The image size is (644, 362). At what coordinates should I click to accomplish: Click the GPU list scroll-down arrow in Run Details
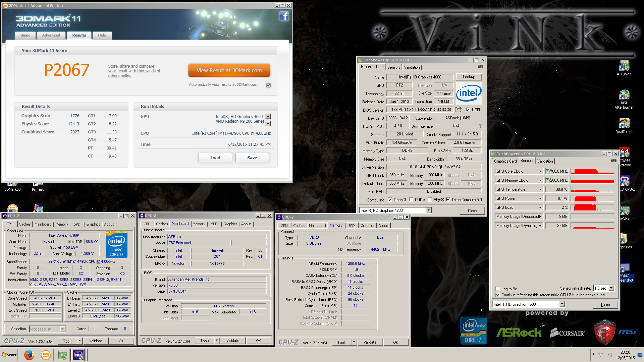[x=268, y=124]
